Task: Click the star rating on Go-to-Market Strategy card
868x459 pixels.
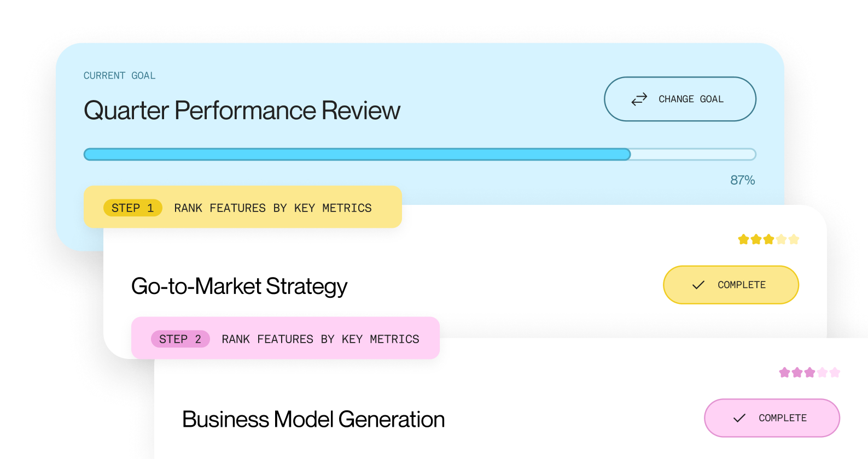Action: click(x=768, y=239)
